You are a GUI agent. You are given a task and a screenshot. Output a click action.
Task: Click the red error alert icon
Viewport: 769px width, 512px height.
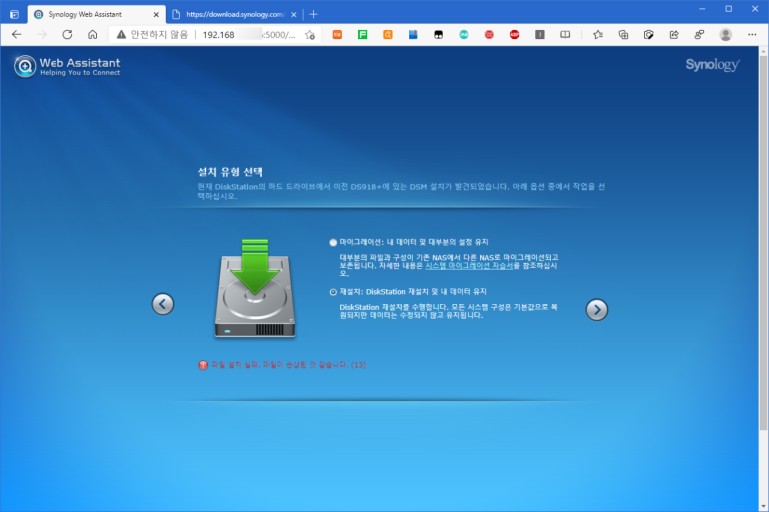(x=203, y=365)
